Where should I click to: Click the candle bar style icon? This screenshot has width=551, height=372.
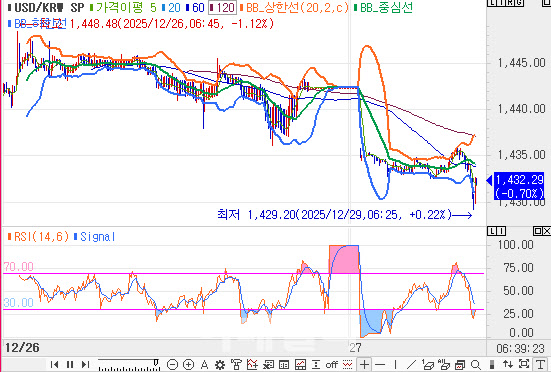492,365
